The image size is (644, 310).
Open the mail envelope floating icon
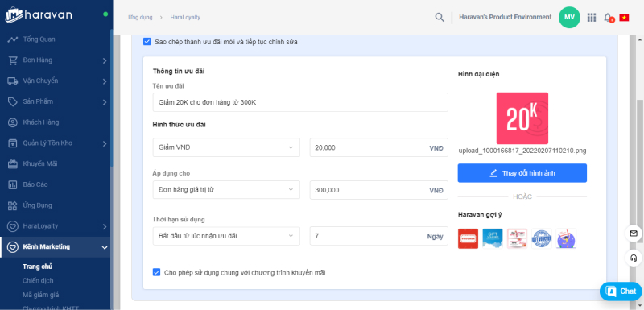(634, 234)
